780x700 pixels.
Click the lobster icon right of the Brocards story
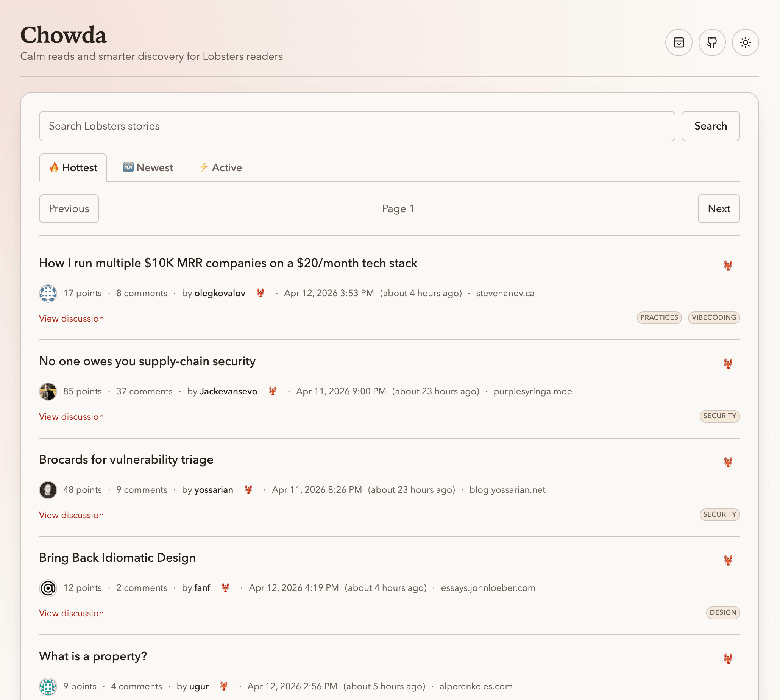tap(728, 461)
